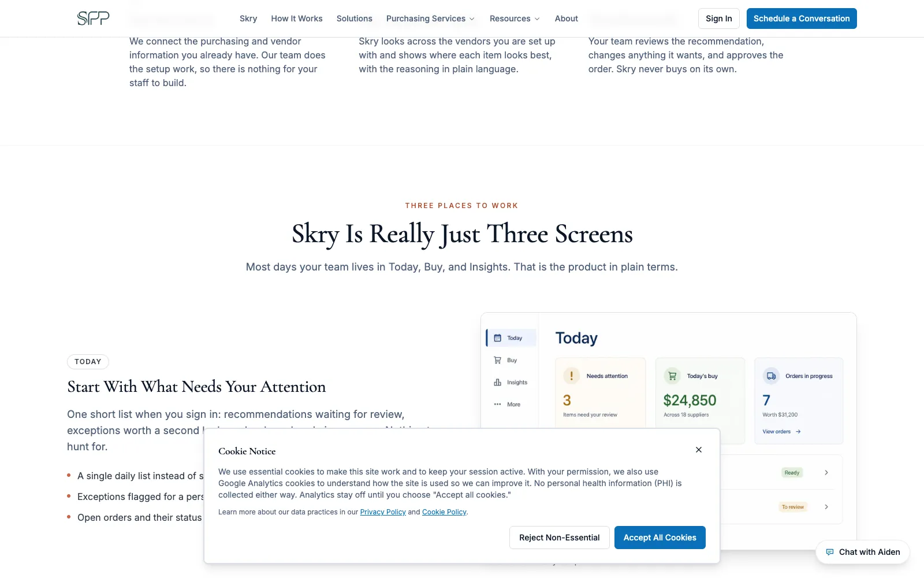
Task: Click the SPP logo in header
Action: [93, 18]
